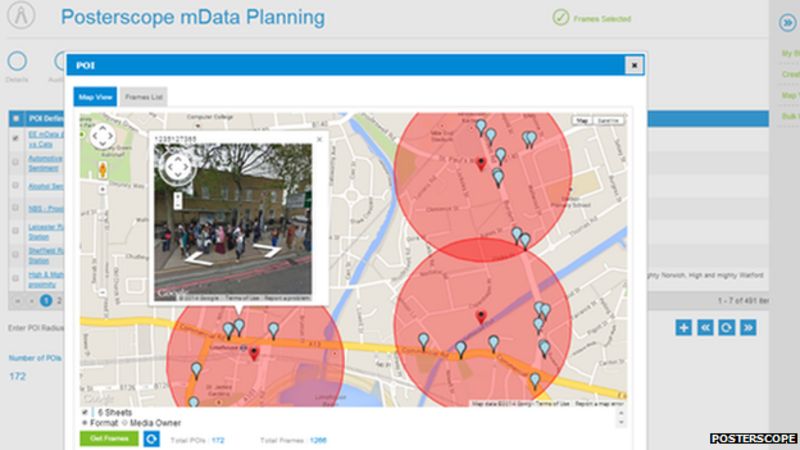Viewport: 800px width, 450px height.
Task: Click the Street View photo of the bus stop
Action: point(233,222)
